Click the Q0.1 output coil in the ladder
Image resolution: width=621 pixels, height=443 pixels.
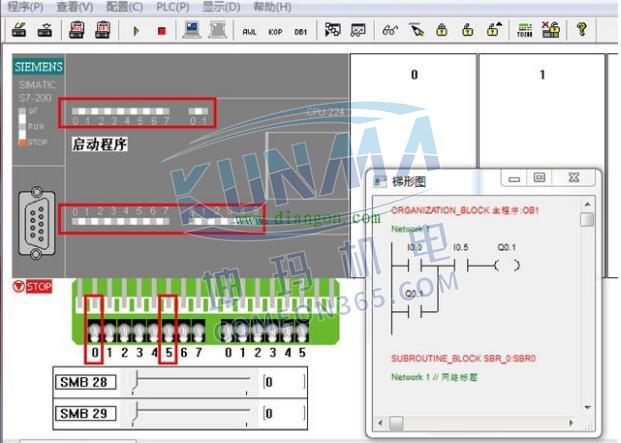coord(507,265)
